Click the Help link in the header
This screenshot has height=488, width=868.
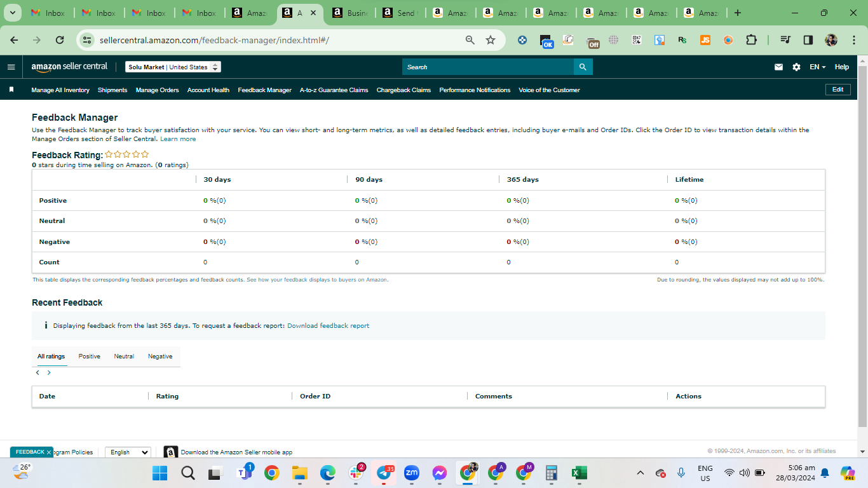(841, 67)
